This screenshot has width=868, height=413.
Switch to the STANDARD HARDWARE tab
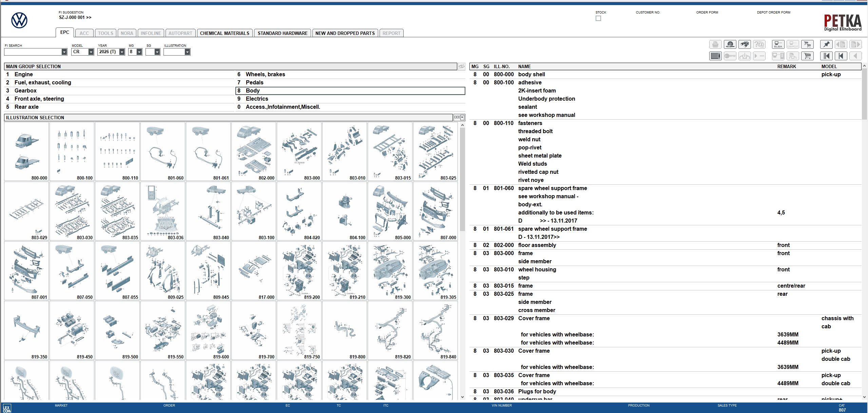(x=282, y=33)
